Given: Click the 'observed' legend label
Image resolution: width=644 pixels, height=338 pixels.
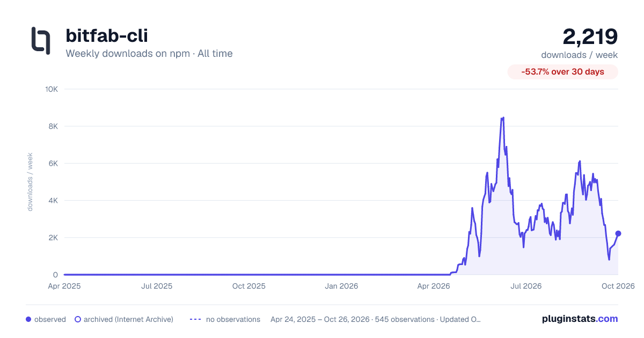Looking at the screenshot, I should click(x=50, y=319).
